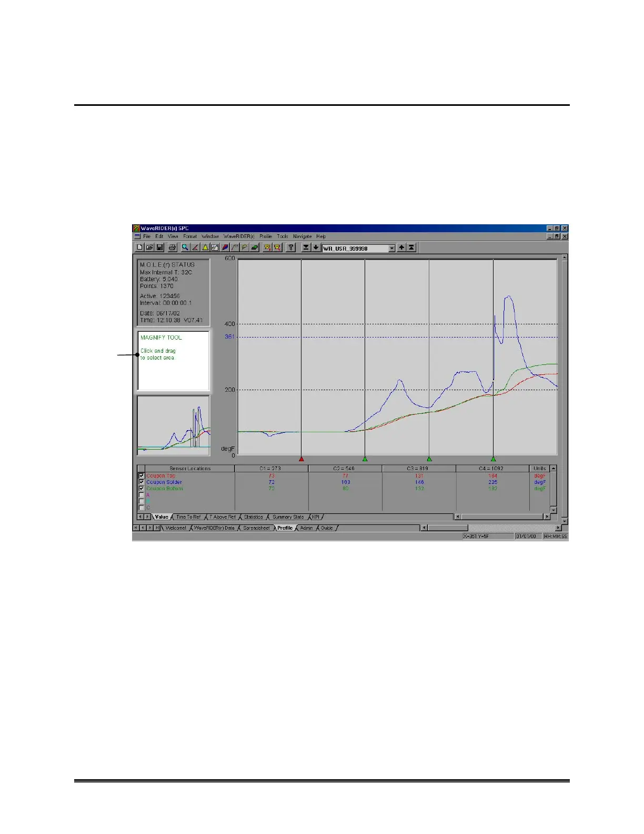Screen dimensions: 644x834
Task: Check the sensor C checkbox
Action: click(142, 508)
